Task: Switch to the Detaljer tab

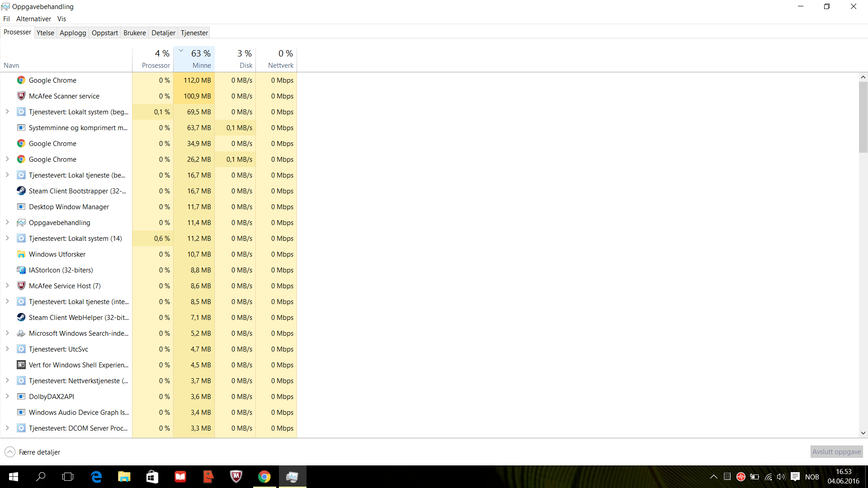Action: [x=163, y=33]
